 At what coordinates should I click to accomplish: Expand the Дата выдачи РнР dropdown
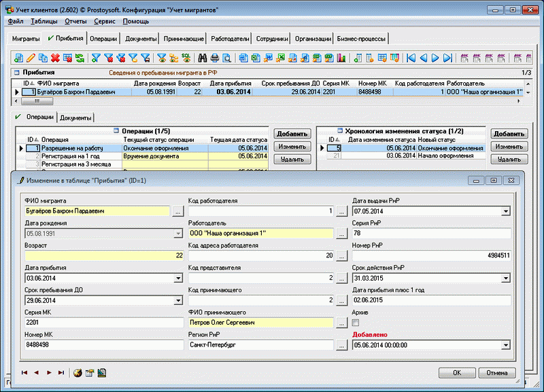[x=505, y=211]
